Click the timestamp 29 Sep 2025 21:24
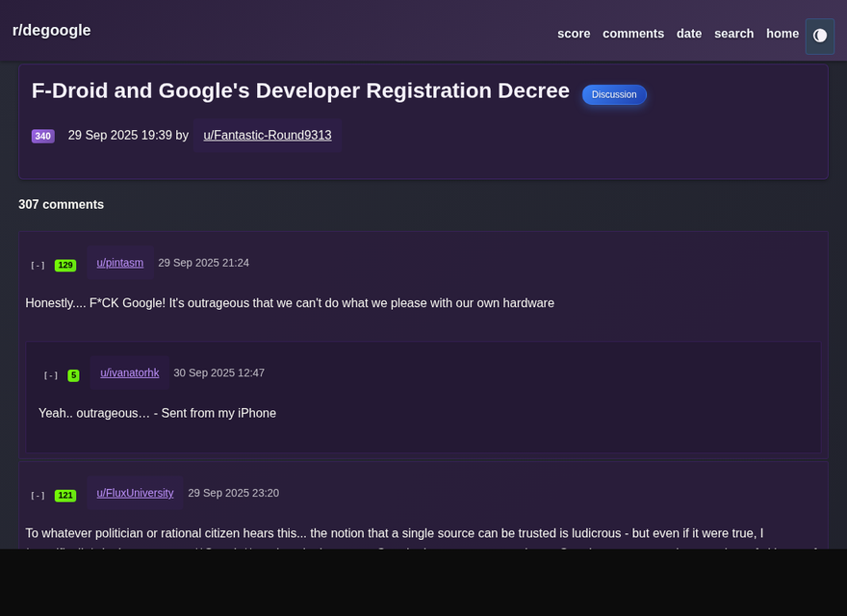 (x=204, y=263)
